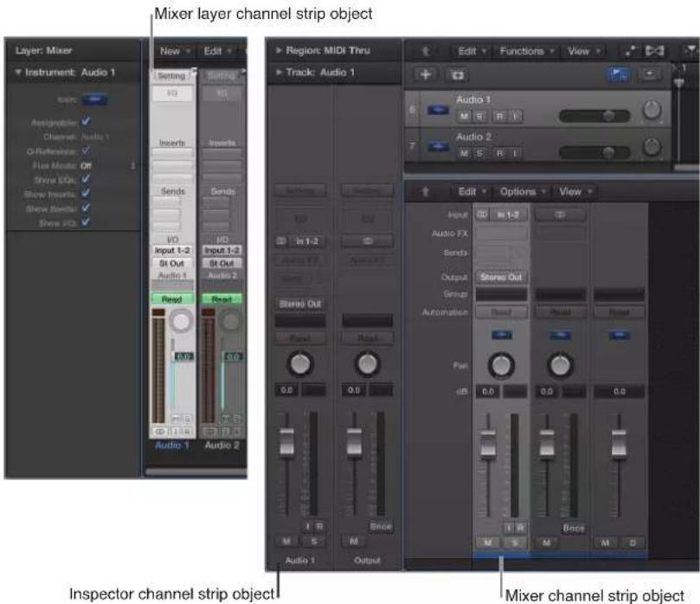Open the Layer: Mixer pop-up menu
Image resolution: width=700 pixels, height=604 pixels.
click(x=43, y=50)
